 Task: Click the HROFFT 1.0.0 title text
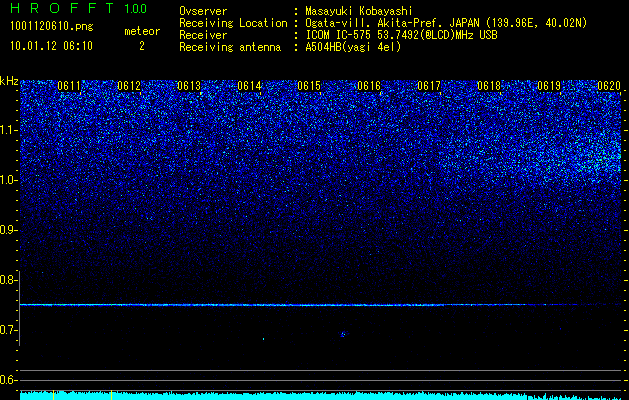[x=78, y=8]
